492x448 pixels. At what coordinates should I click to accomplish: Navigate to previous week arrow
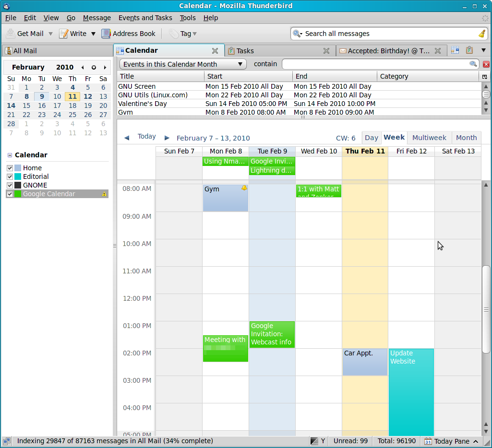click(127, 138)
